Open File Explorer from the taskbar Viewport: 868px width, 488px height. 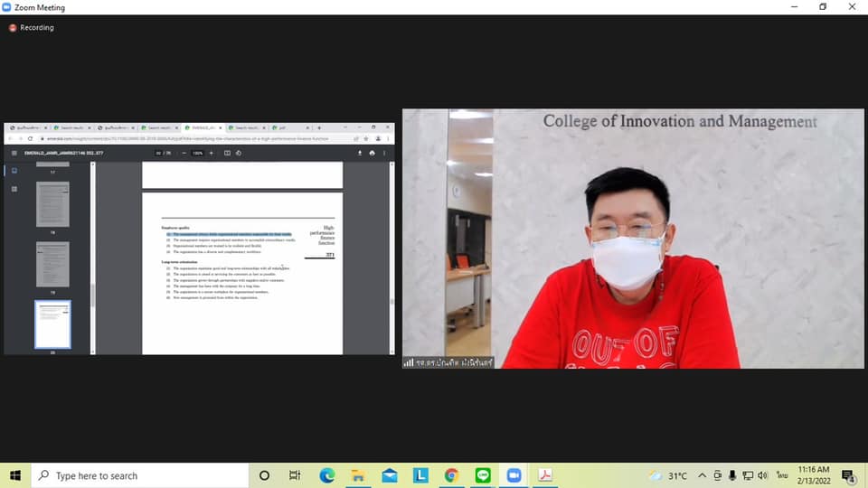(358, 475)
